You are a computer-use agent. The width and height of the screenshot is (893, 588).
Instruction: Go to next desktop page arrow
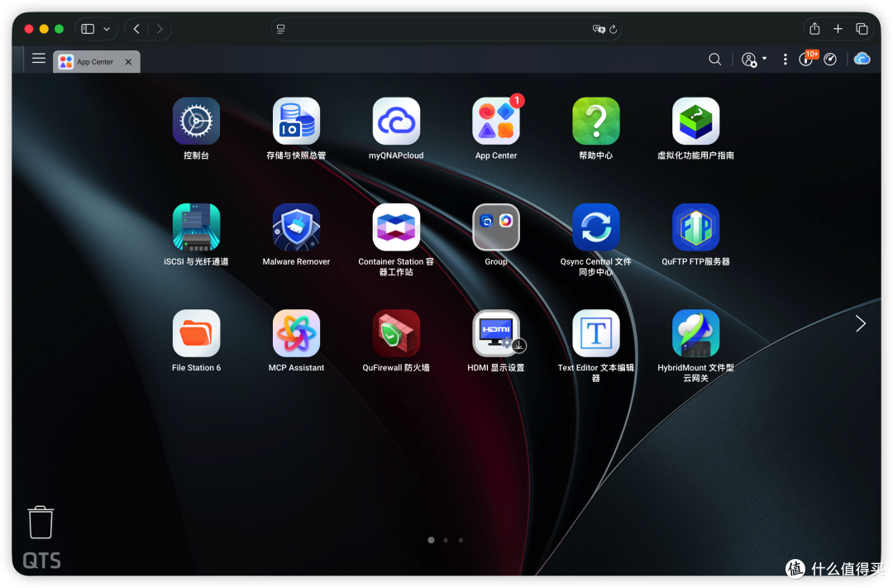[x=861, y=323]
